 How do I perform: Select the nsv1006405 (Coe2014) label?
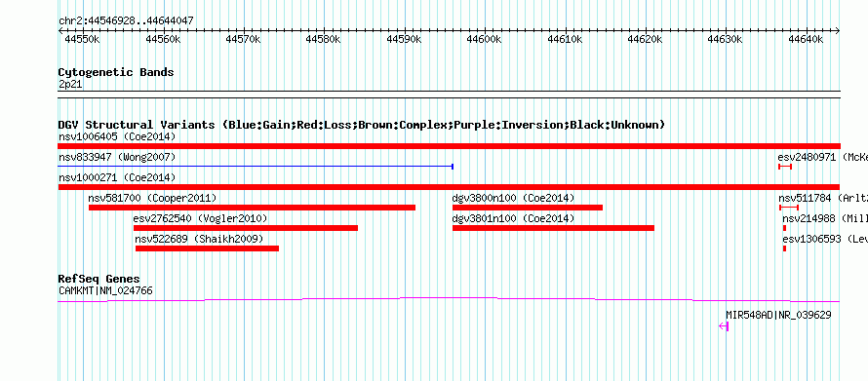(117, 136)
